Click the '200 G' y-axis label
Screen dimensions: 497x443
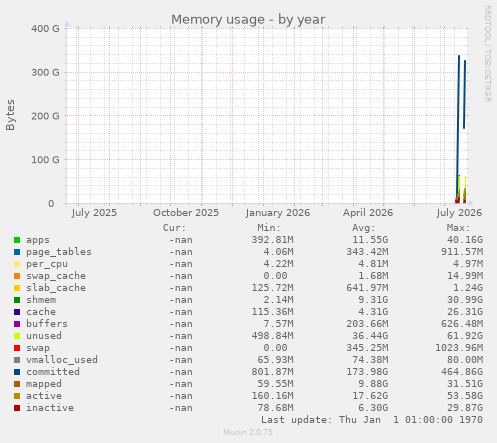pyautogui.click(x=45, y=116)
